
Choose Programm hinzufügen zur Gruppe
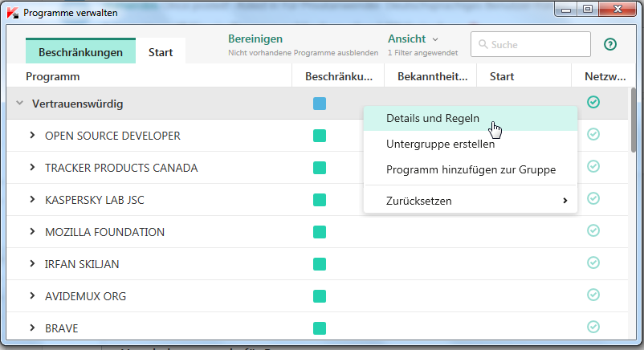click(x=471, y=169)
